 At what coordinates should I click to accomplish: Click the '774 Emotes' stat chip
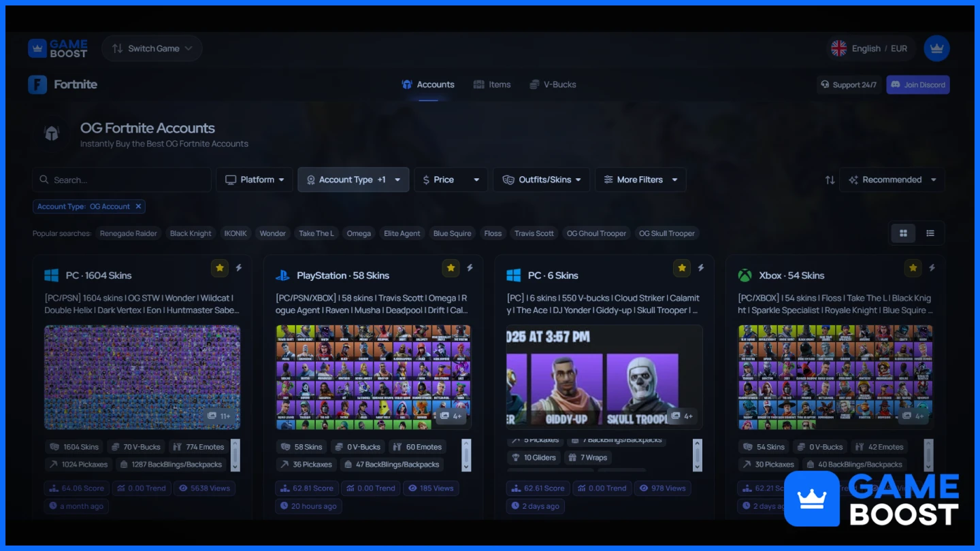click(x=199, y=447)
